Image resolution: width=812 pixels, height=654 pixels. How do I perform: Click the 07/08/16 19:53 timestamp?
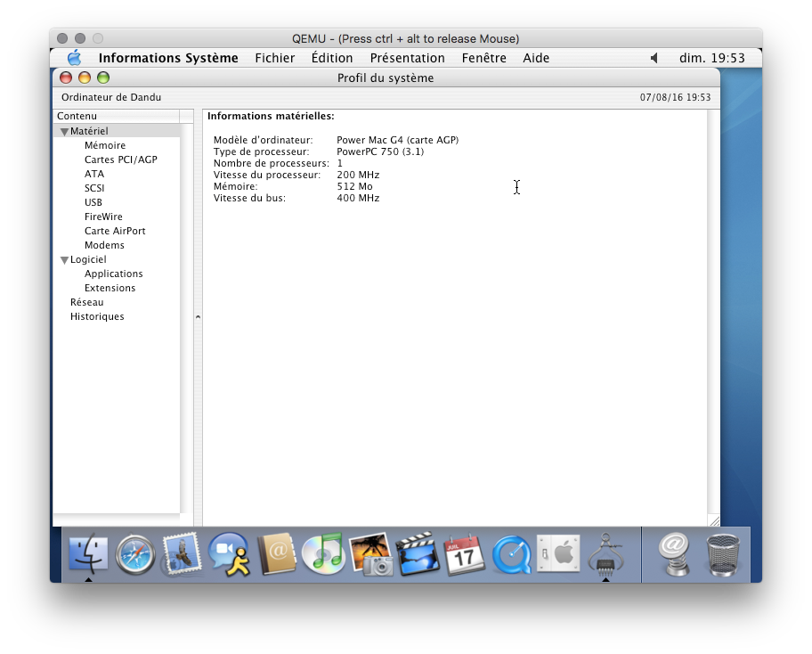(x=675, y=97)
